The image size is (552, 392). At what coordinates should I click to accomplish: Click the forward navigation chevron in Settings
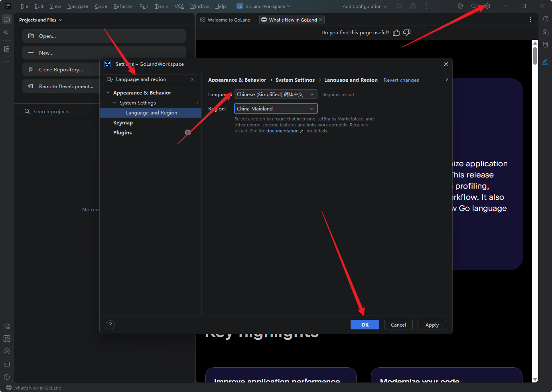point(447,79)
